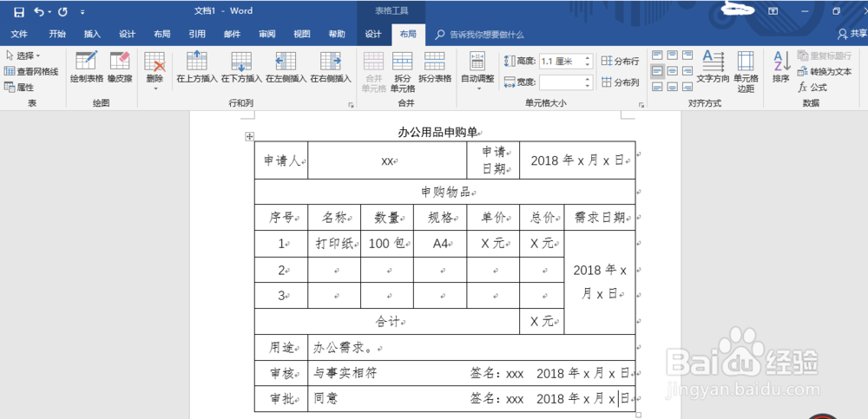Increase 宽度 width with up arrow

(588, 79)
